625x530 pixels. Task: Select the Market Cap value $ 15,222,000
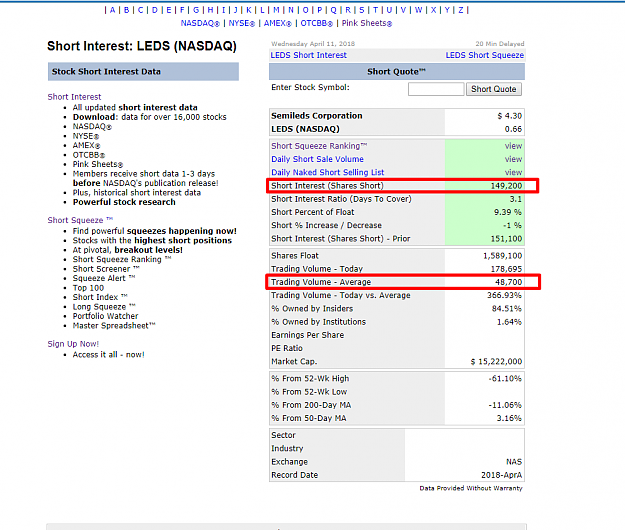click(496, 361)
